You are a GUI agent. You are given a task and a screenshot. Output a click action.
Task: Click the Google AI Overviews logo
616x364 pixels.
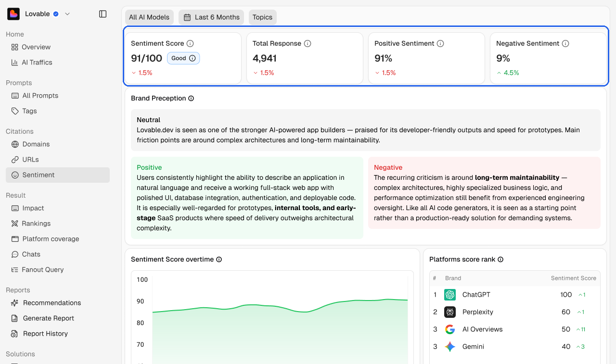(450, 329)
